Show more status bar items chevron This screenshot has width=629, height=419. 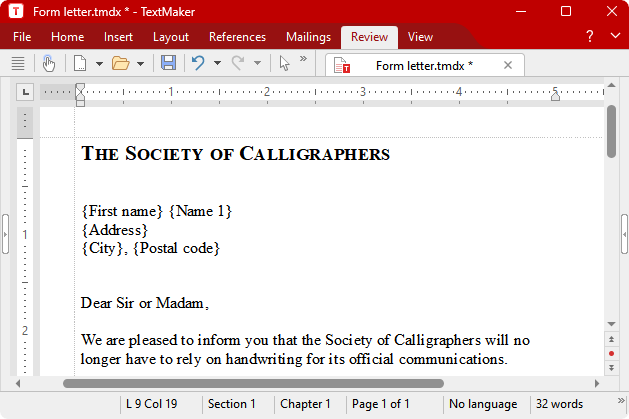(x=621, y=401)
